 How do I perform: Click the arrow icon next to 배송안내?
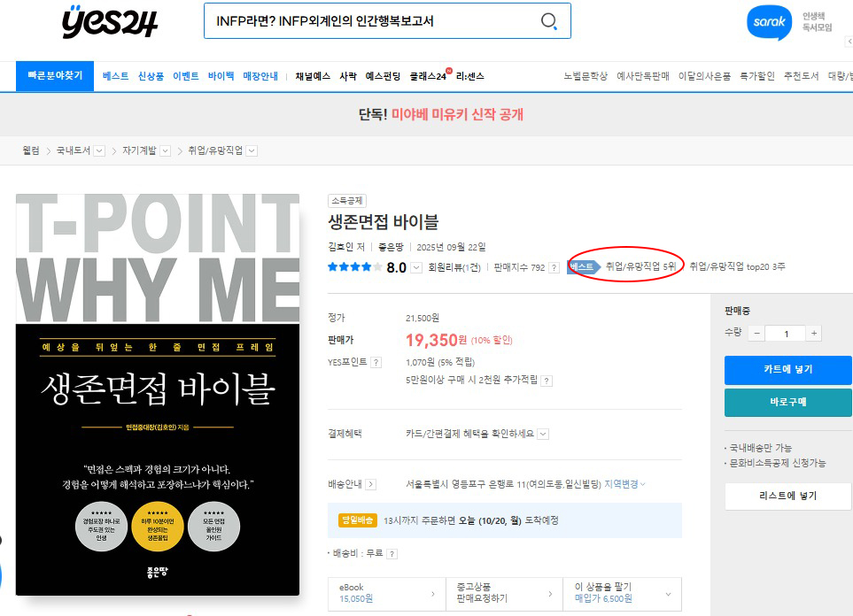[371, 484]
